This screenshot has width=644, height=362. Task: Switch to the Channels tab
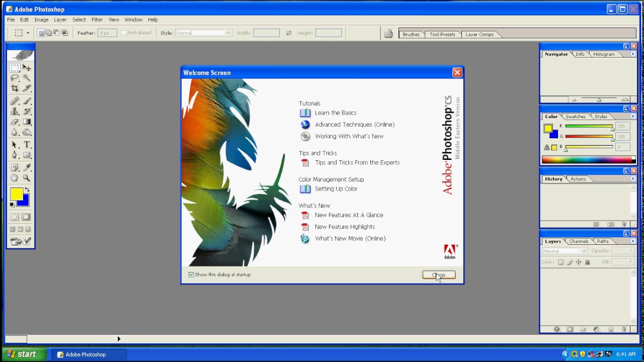579,241
